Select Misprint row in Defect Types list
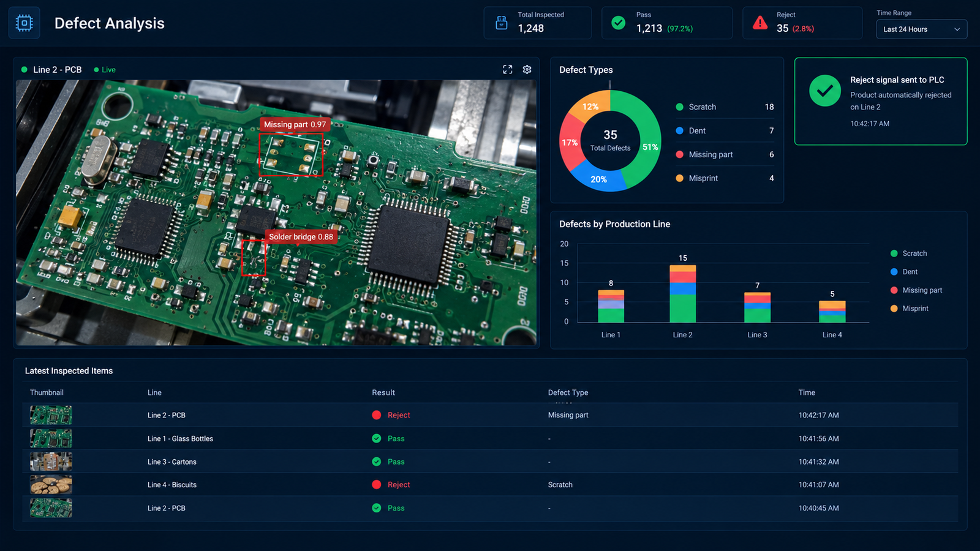This screenshot has width=980, height=551. point(725,178)
